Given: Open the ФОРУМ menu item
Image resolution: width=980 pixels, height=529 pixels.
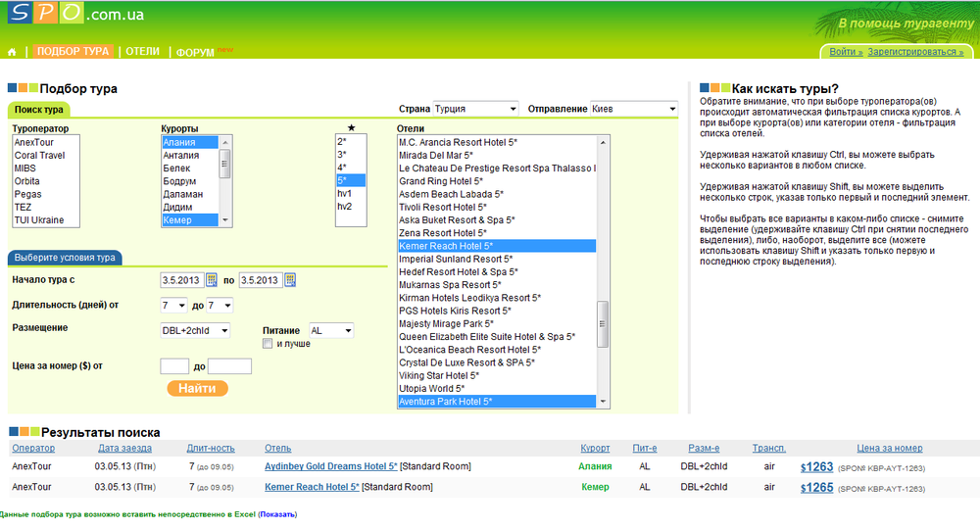Looking at the screenshot, I should (x=195, y=52).
